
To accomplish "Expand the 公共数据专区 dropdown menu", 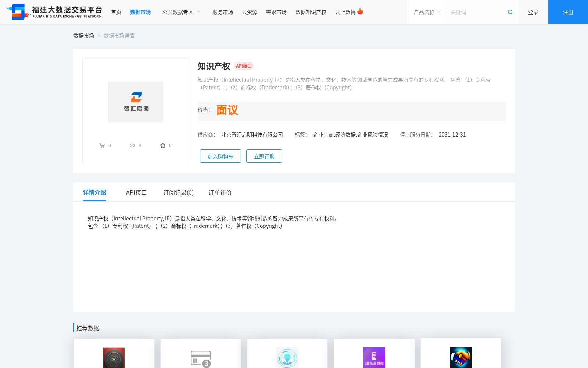I will (182, 12).
